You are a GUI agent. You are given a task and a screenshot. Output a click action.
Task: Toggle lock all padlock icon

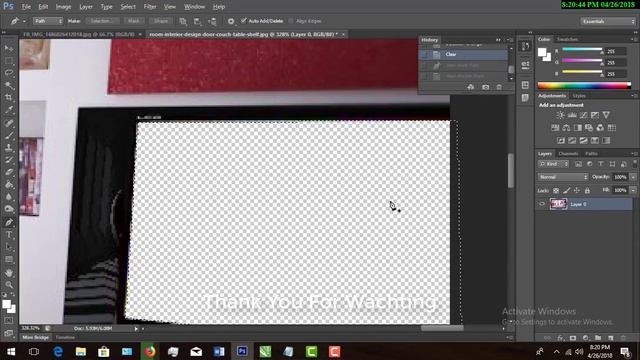(x=587, y=191)
